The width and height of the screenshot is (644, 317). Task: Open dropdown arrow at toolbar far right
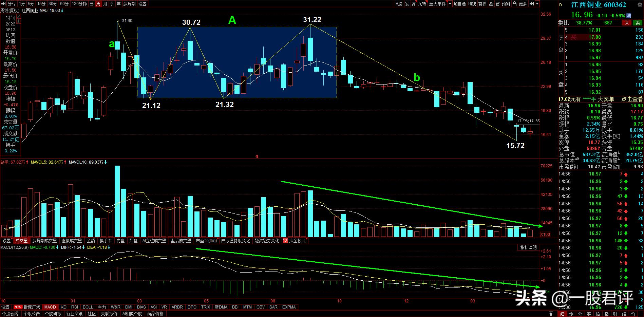(537, 4)
